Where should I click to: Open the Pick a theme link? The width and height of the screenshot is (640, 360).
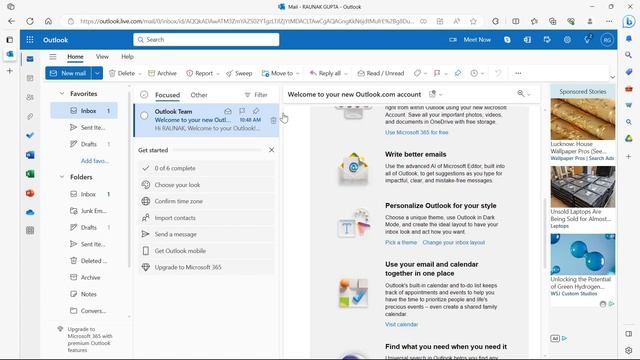tap(401, 242)
